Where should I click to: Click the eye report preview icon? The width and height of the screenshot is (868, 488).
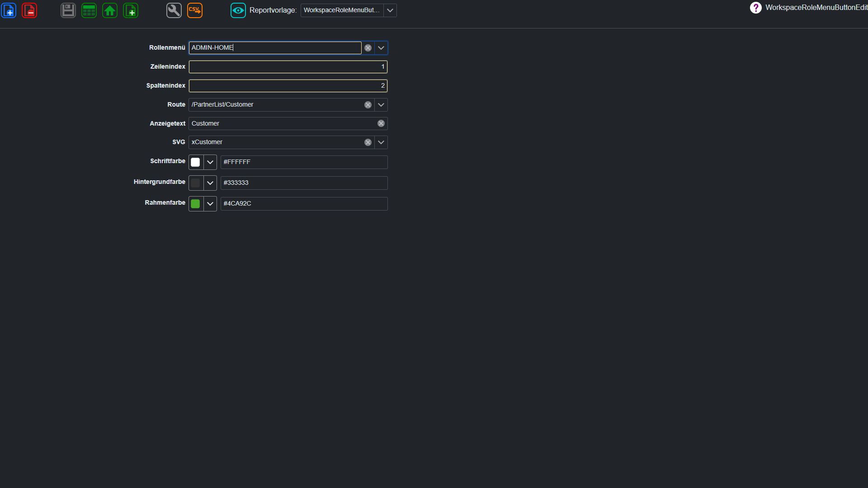click(238, 10)
